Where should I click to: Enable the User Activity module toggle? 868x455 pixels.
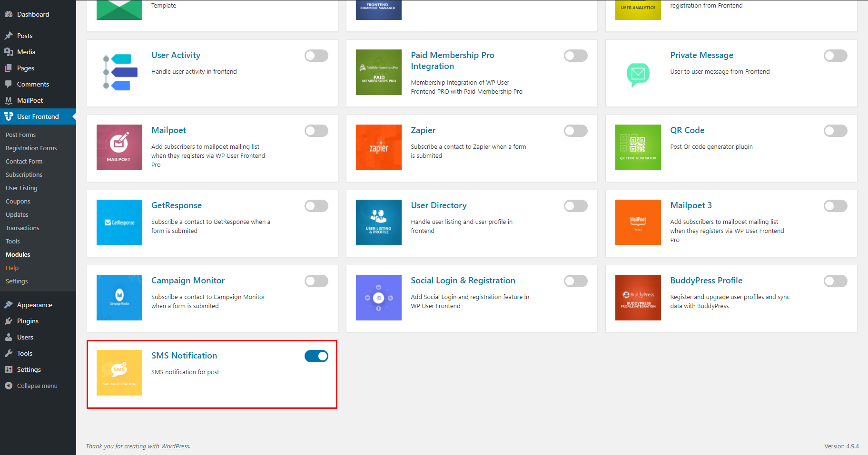coord(316,56)
